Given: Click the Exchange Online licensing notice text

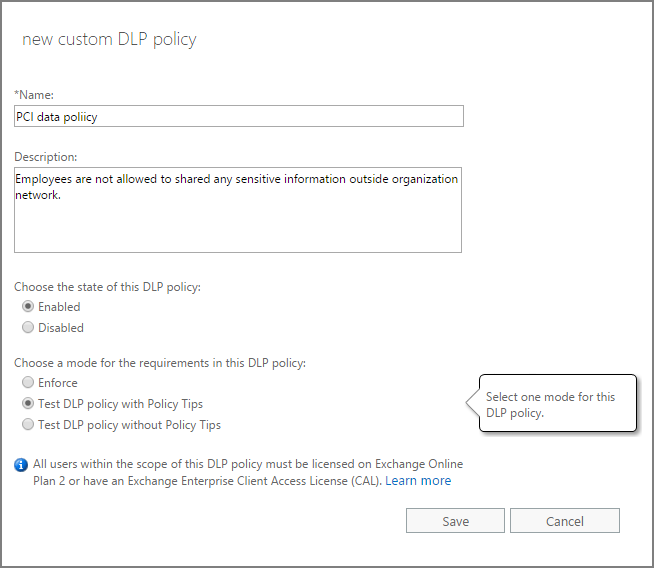Looking at the screenshot, I should (248, 472).
